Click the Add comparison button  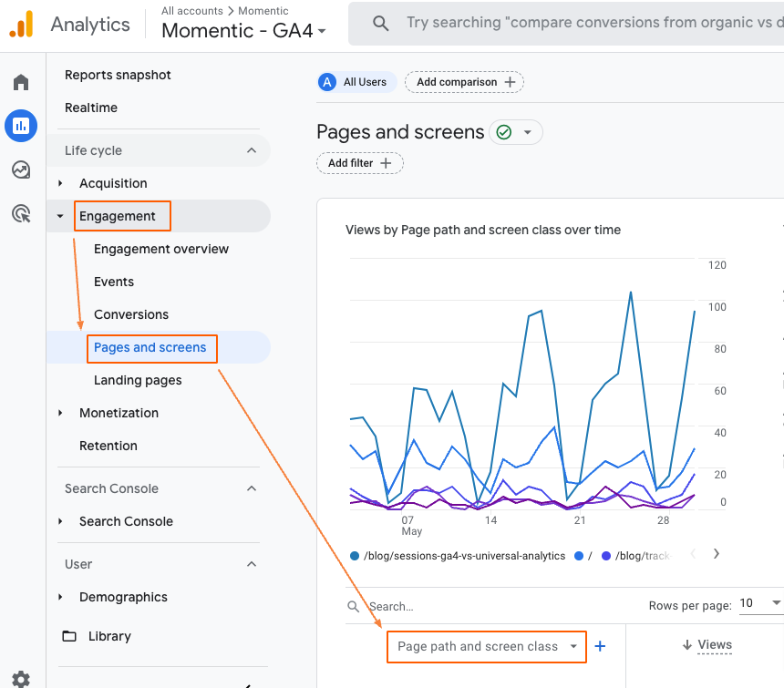[x=464, y=82]
